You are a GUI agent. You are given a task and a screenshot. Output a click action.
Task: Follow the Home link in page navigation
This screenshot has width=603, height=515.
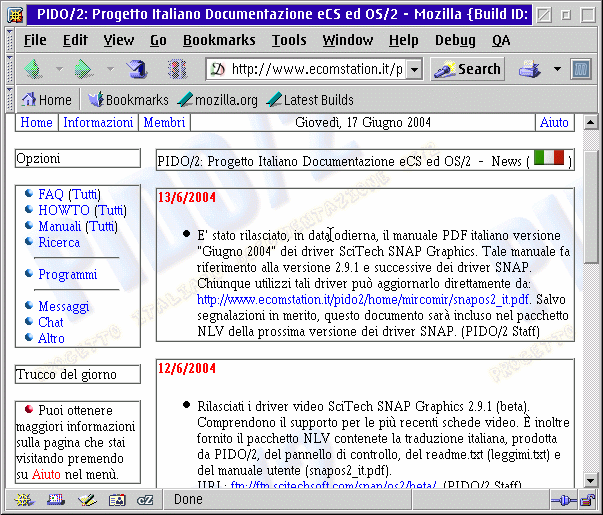click(37, 122)
